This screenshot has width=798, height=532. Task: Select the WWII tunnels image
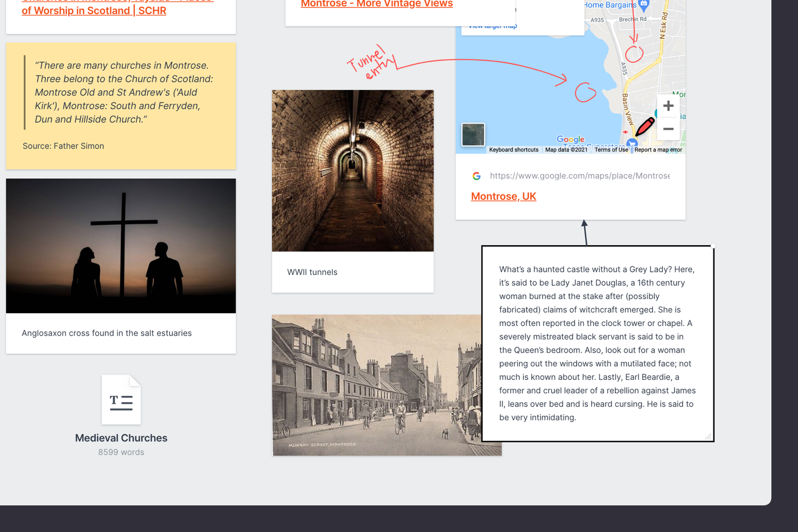[353, 171]
